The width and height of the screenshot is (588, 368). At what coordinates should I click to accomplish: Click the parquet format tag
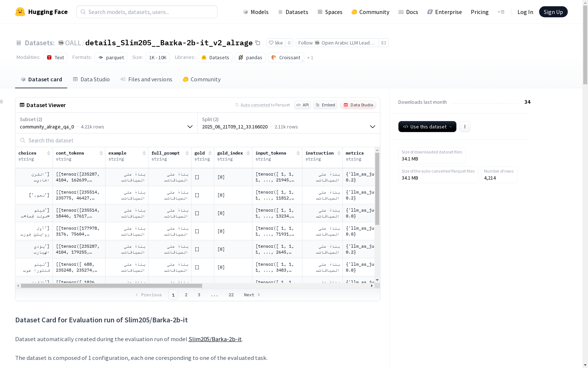coord(111,57)
